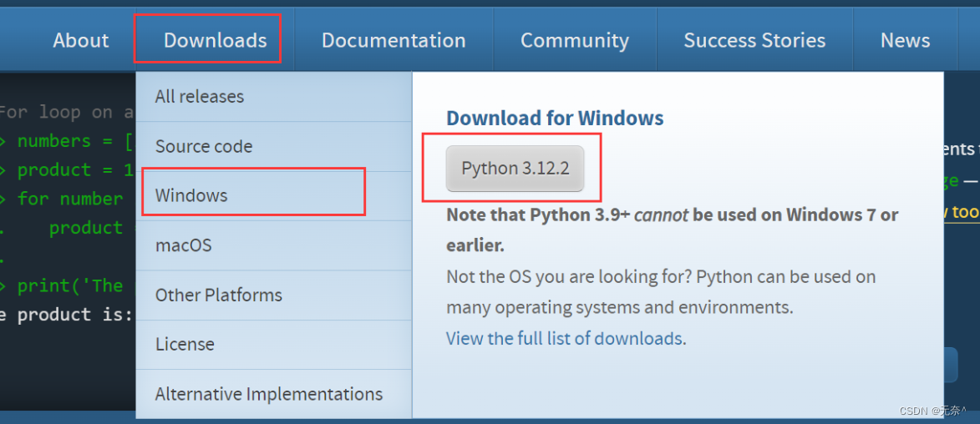The height and width of the screenshot is (424, 980).
Task: Open the Documentation menu
Action: point(394,41)
